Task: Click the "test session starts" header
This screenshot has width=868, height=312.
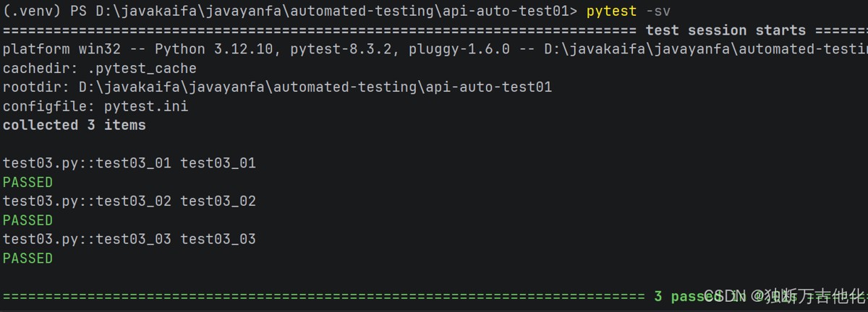Action: pyautogui.click(x=726, y=30)
